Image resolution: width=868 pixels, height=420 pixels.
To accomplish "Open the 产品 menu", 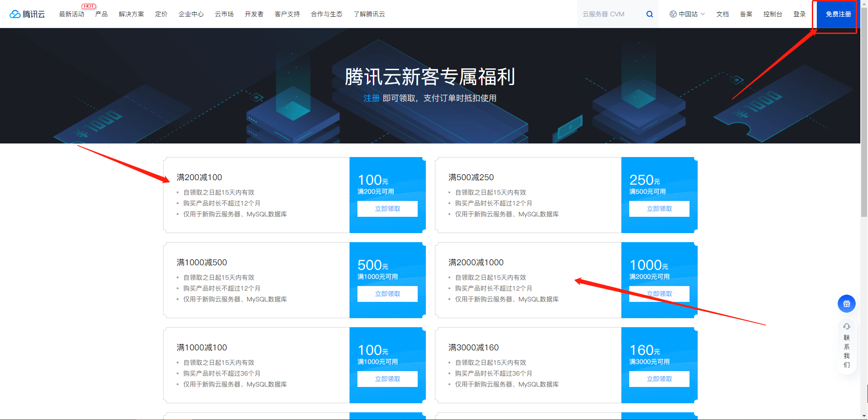I will [101, 14].
